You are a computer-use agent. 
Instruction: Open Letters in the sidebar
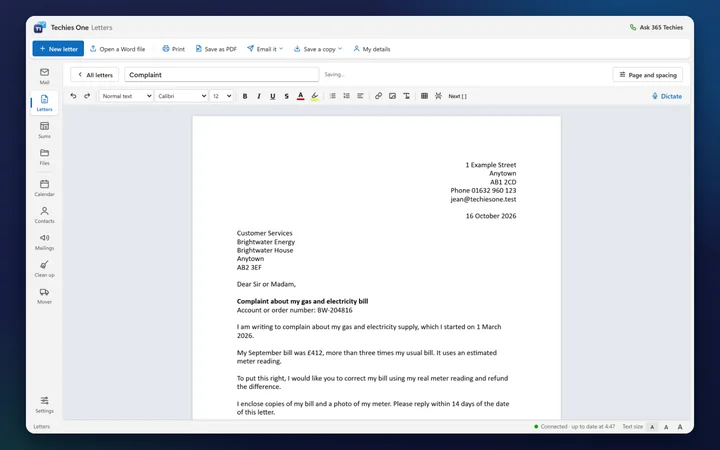click(x=45, y=103)
